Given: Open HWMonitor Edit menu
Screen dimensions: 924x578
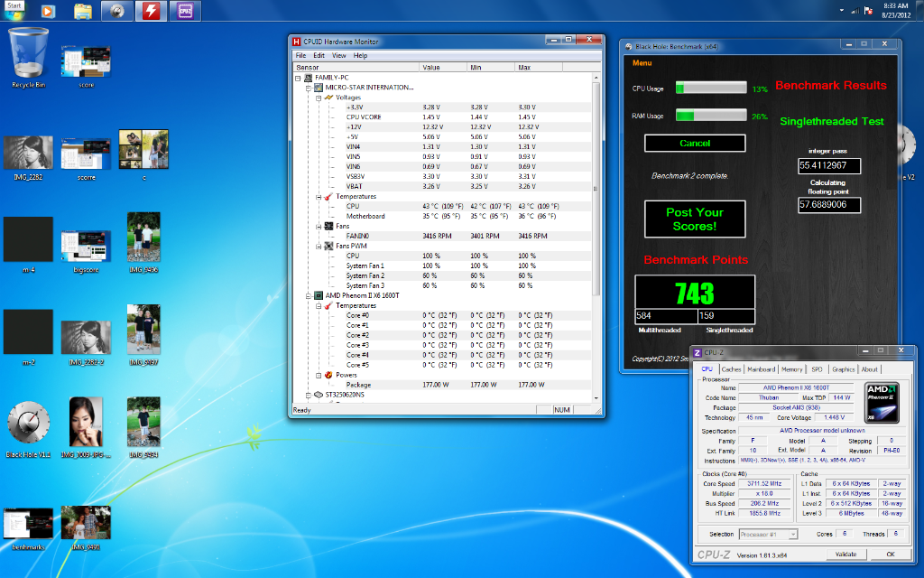Looking at the screenshot, I should pos(319,55).
